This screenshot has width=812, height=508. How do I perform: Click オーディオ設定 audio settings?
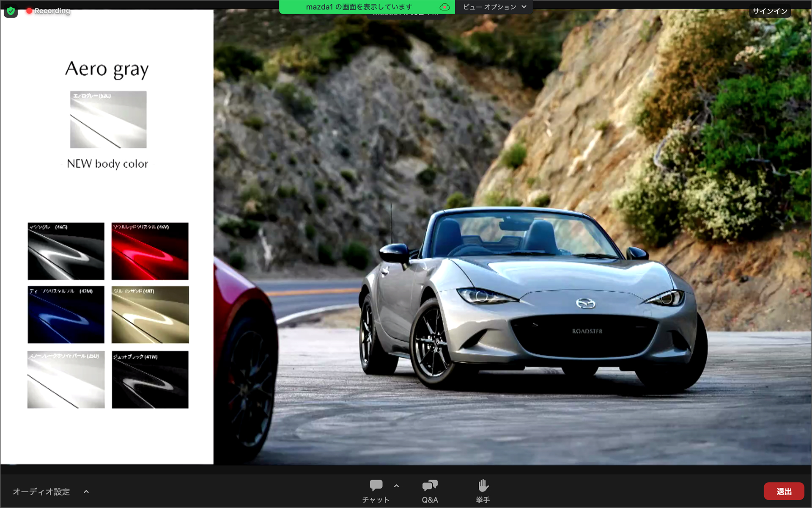41,491
